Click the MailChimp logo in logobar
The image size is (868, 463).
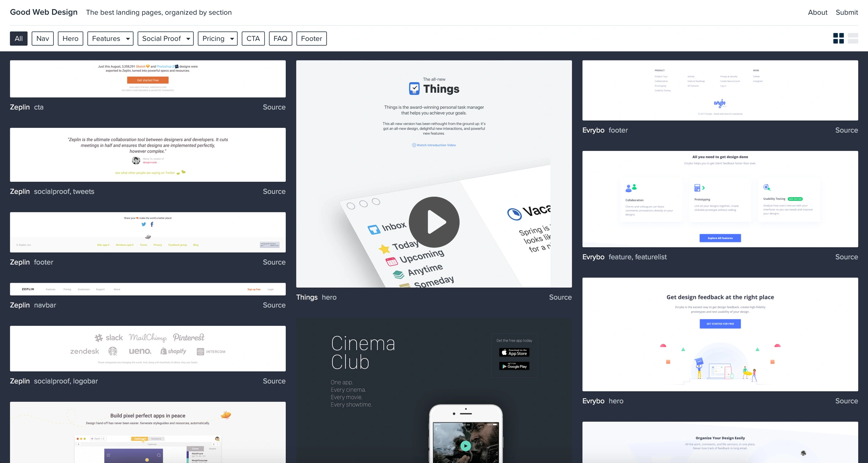148,338
